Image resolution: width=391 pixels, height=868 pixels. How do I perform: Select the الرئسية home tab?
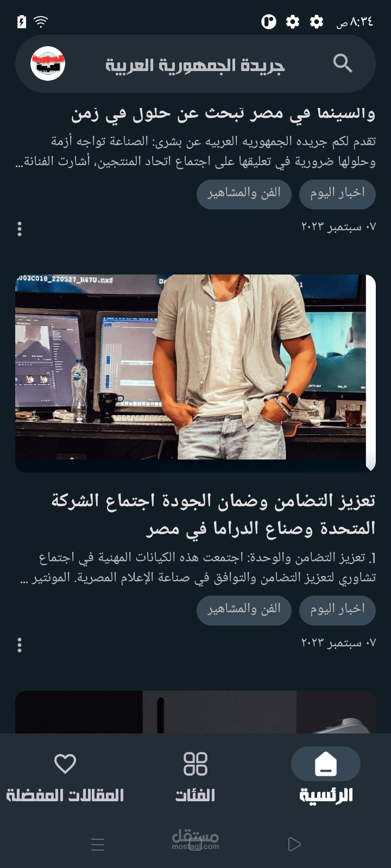(326, 775)
